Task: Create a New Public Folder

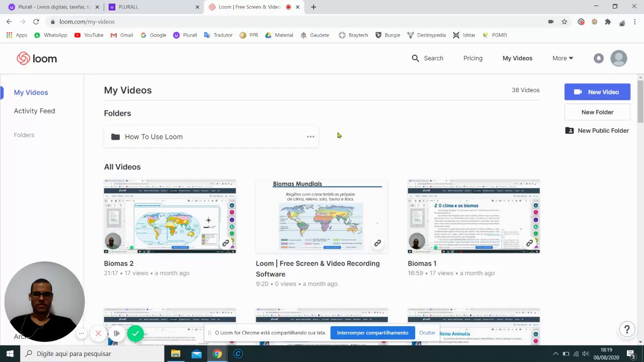Action: 597,130
